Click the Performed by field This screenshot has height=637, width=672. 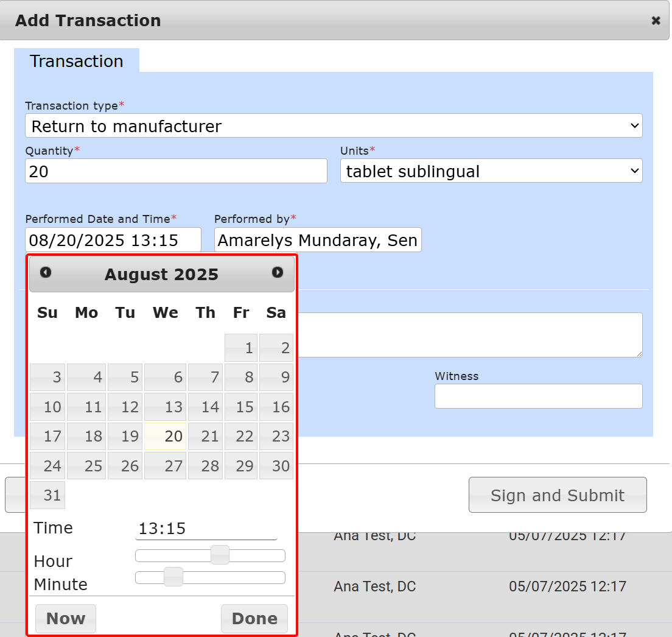[317, 241]
